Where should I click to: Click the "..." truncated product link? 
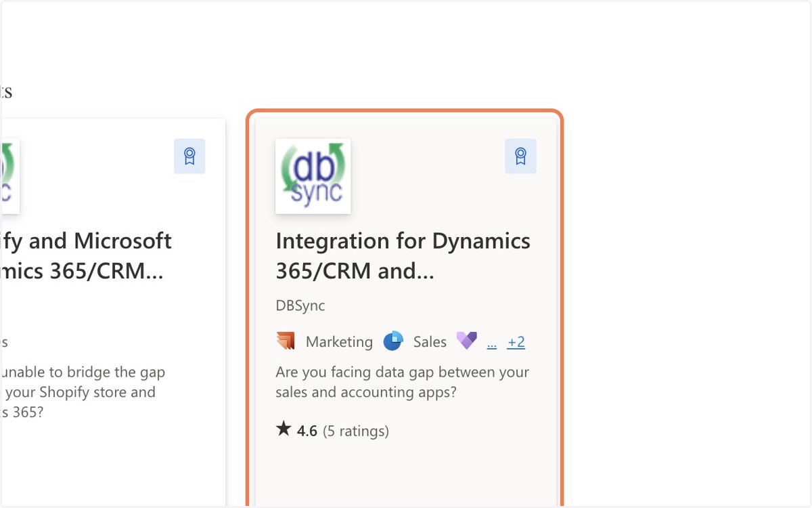(x=492, y=343)
